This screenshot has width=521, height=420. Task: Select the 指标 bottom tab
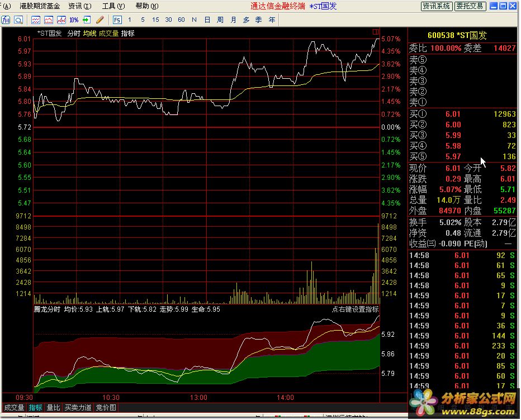(x=36, y=408)
